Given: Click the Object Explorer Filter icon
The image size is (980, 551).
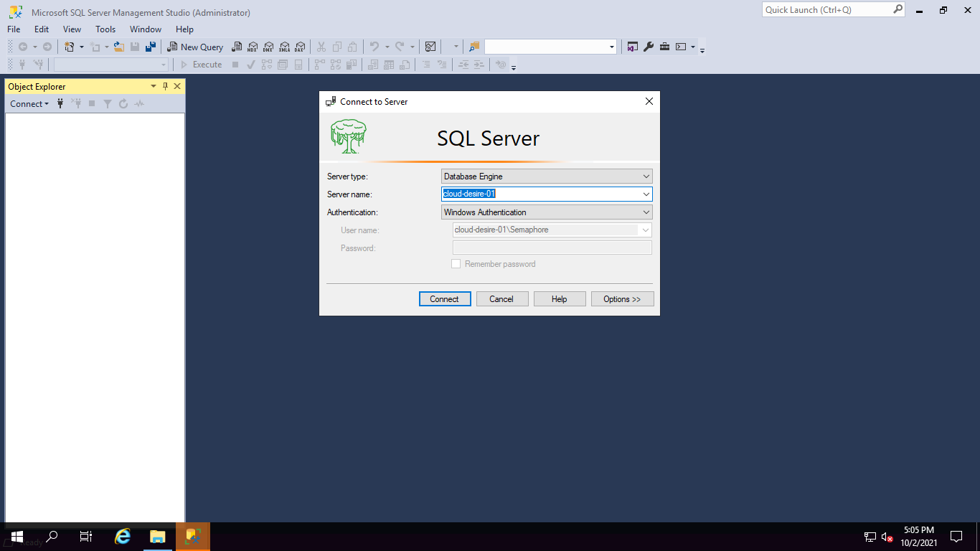Looking at the screenshot, I should pos(108,104).
